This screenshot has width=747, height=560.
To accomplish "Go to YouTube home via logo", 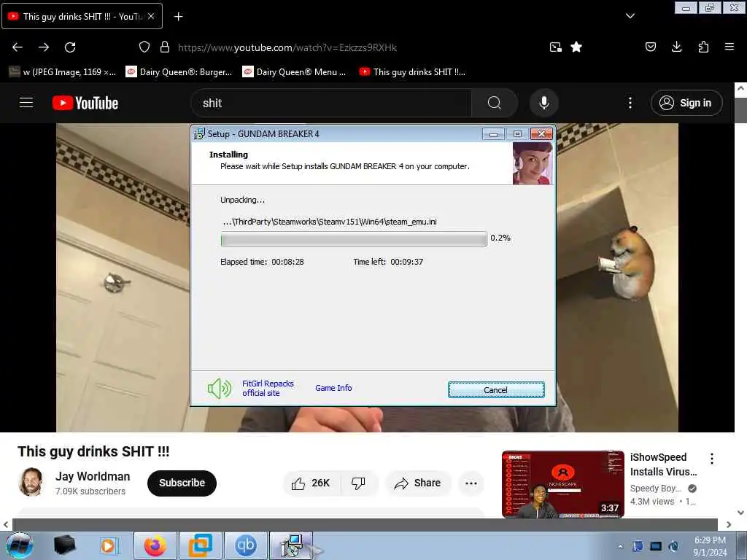I will pos(85,103).
